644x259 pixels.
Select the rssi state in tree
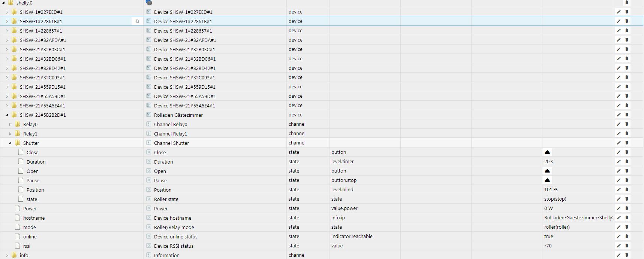[x=27, y=246]
